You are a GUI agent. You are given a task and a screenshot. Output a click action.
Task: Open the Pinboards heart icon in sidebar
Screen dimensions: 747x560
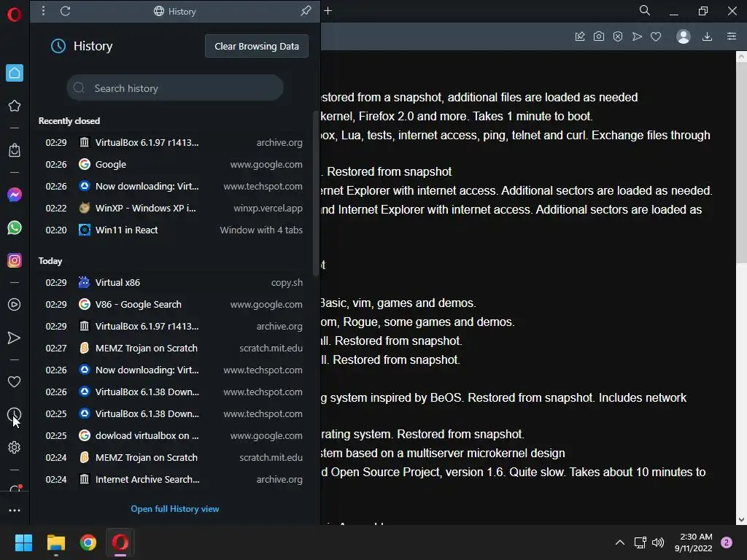[x=15, y=381]
